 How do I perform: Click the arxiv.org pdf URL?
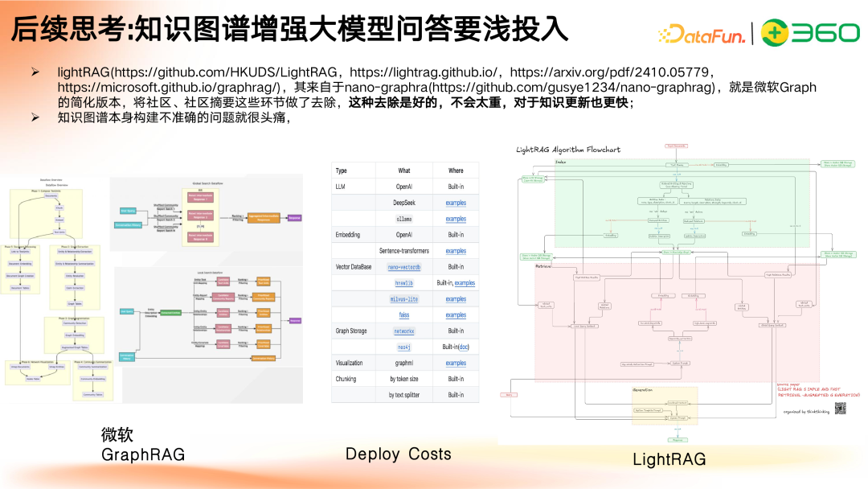tap(609, 72)
